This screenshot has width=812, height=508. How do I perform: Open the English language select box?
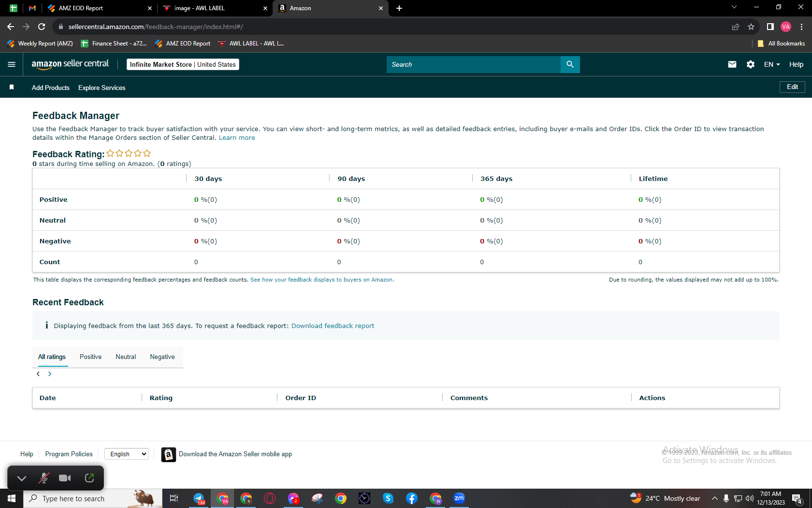point(127,454)
